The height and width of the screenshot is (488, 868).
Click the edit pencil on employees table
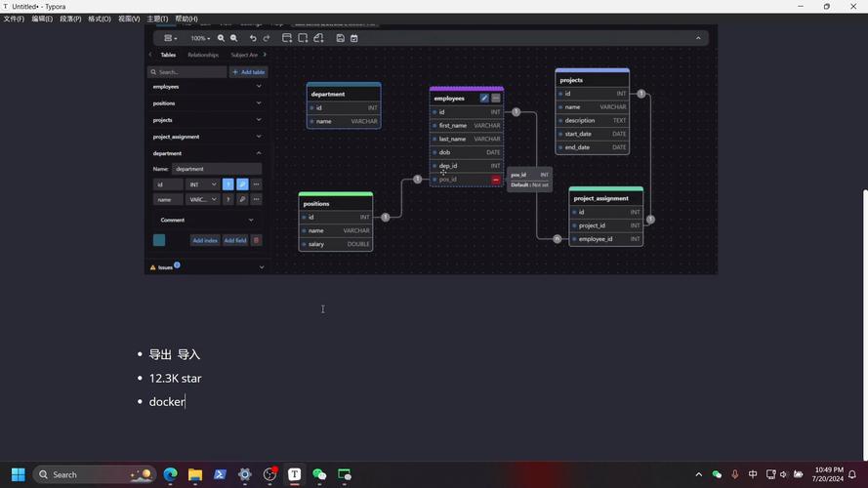[x=484, y=99]
